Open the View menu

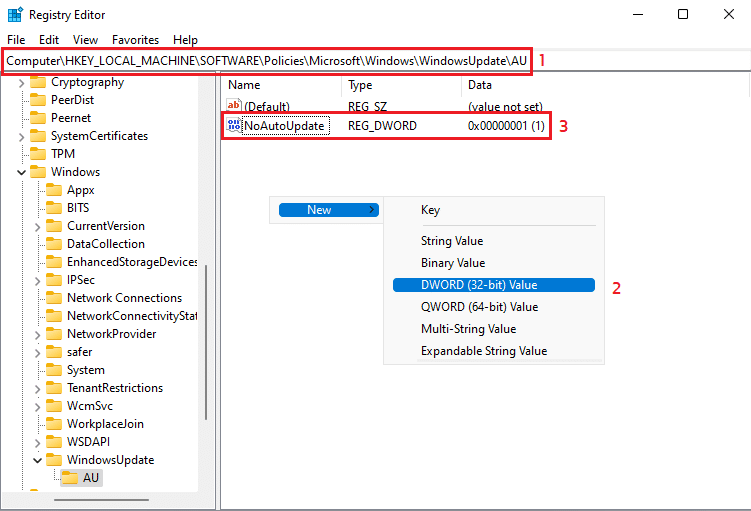point(85,40)
